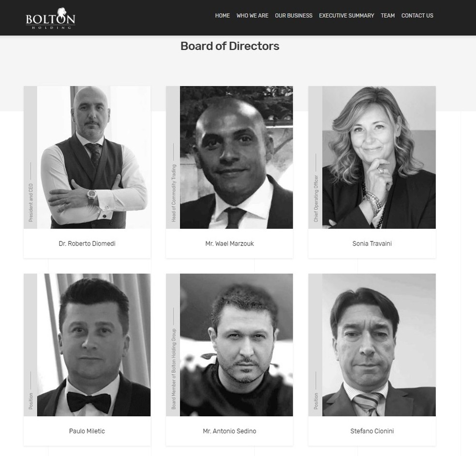The image size is (476, 456).
Task: Select the Sonia Travaini name label
Action: coord(372,243)
